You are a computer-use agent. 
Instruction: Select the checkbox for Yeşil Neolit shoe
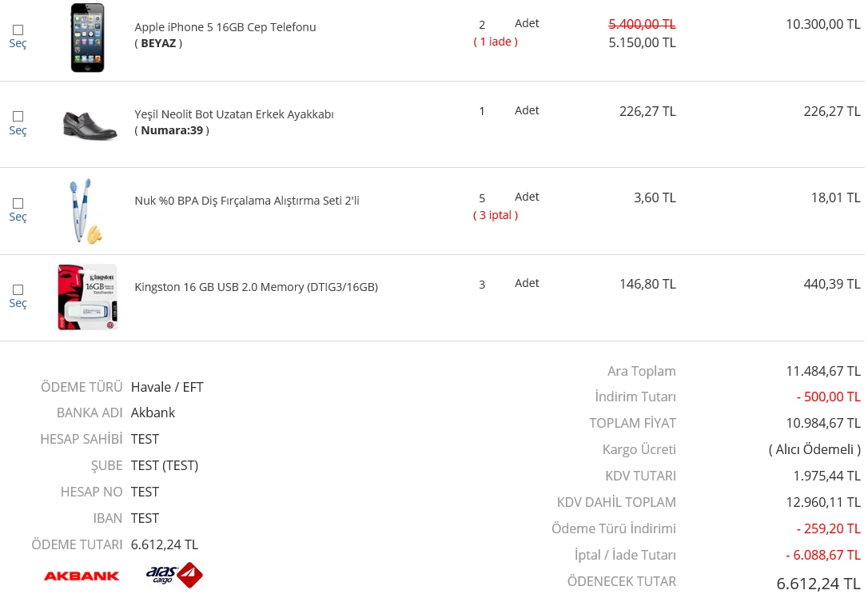(x=18, y=116)
